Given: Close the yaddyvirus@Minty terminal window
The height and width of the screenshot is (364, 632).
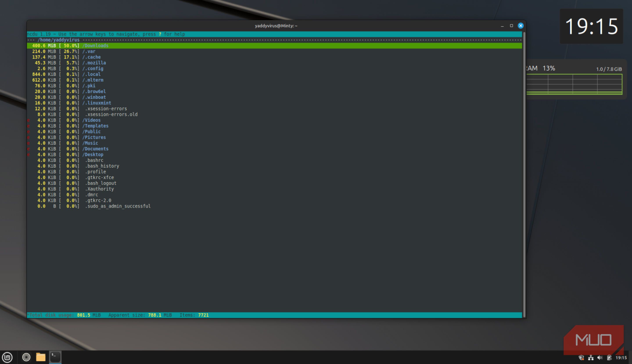Looking at the screenshot, I should pyautogui.click(x=521, y=26).
